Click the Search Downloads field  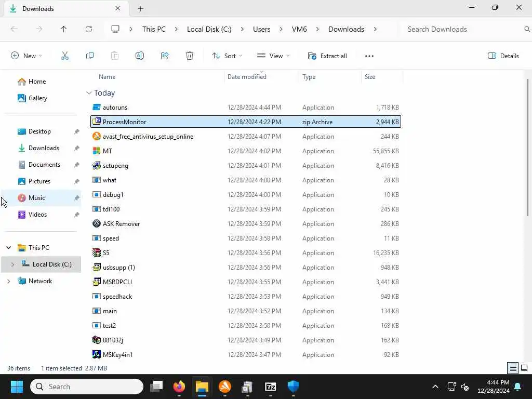click(x=464, y=29)
